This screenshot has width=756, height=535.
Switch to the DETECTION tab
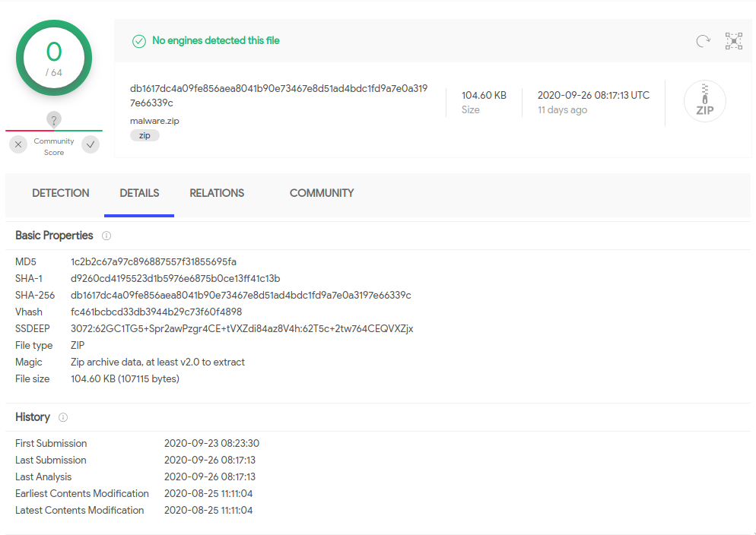point(61,193)
